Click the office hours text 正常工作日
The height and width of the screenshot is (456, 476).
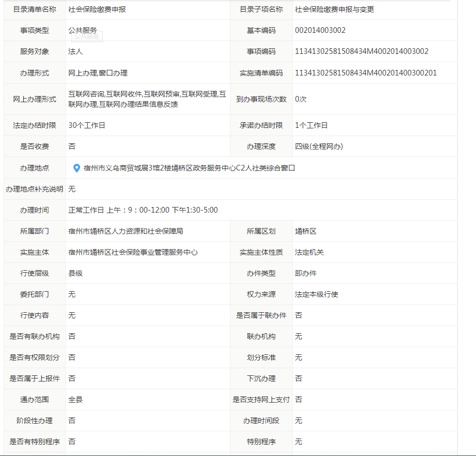86,210
